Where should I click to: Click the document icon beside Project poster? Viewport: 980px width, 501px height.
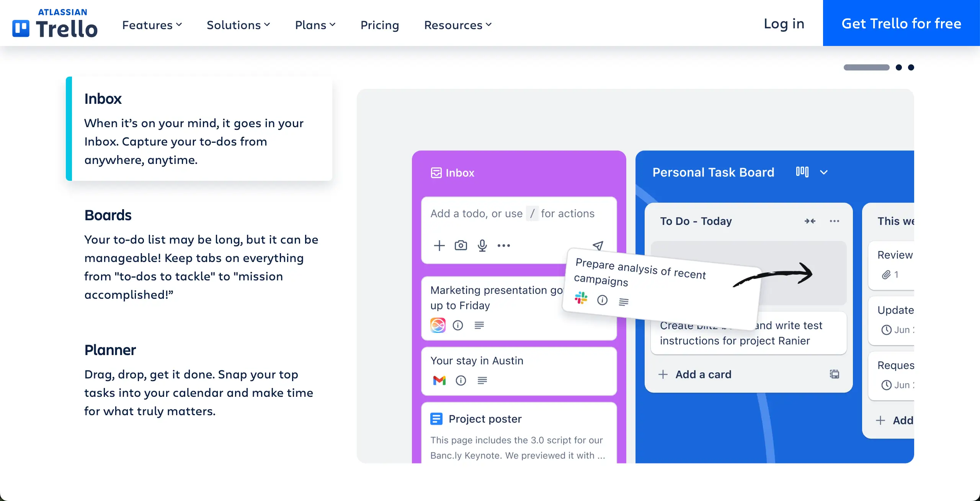pos(436,419)
